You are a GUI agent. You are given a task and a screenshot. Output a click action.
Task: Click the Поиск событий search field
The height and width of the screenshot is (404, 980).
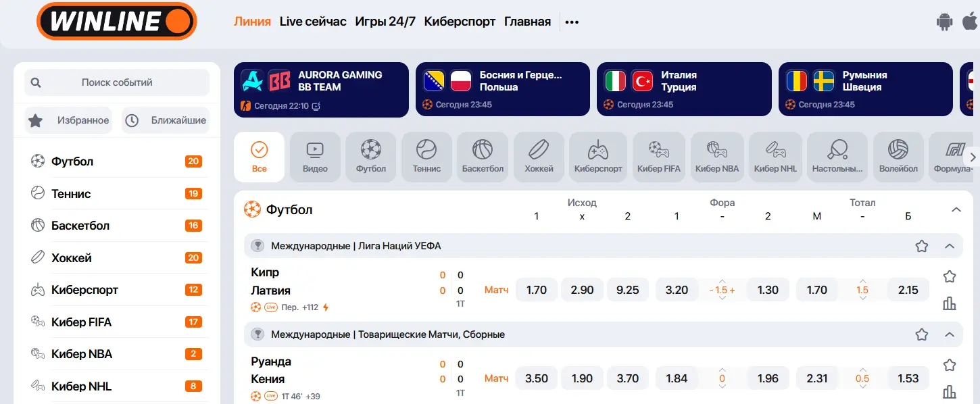117,82
